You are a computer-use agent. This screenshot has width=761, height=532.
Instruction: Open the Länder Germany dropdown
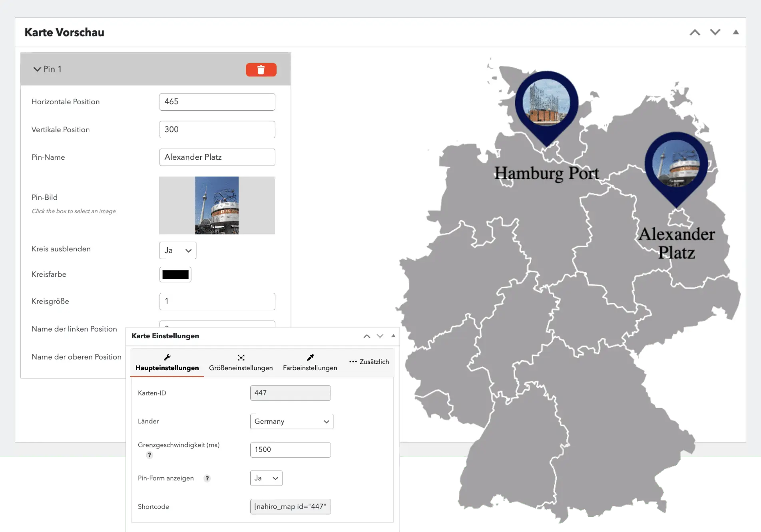[x=291, y=422]
